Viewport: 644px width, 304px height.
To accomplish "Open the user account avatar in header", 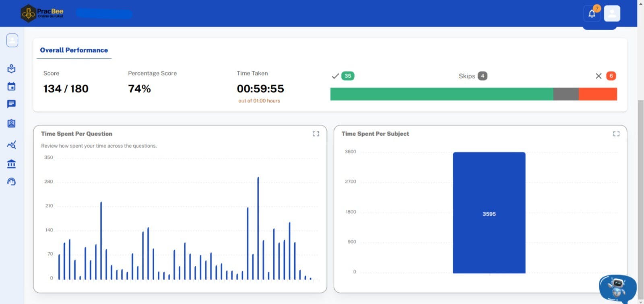I will click(x=612, y=14).
